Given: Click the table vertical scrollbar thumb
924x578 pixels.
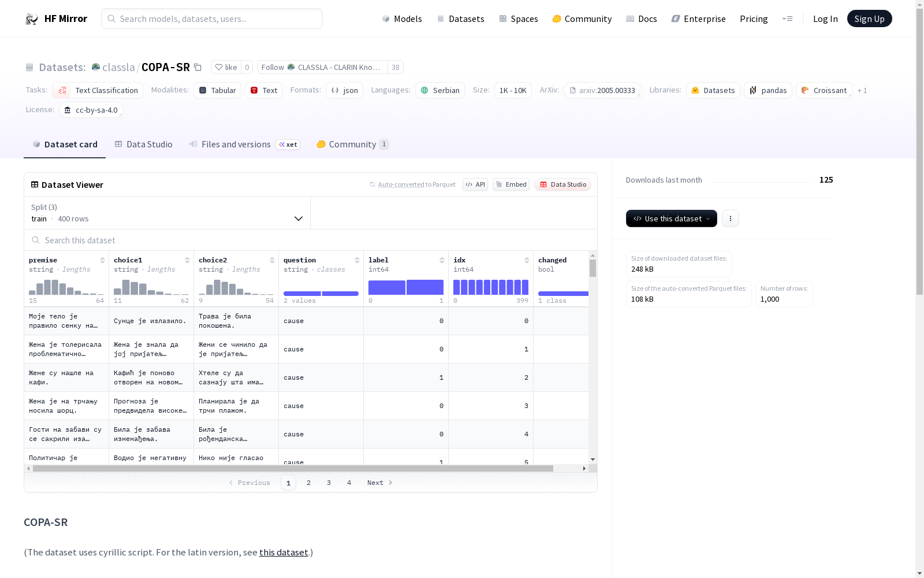Looking at the screenshot, I should click(x=593, y=268).
